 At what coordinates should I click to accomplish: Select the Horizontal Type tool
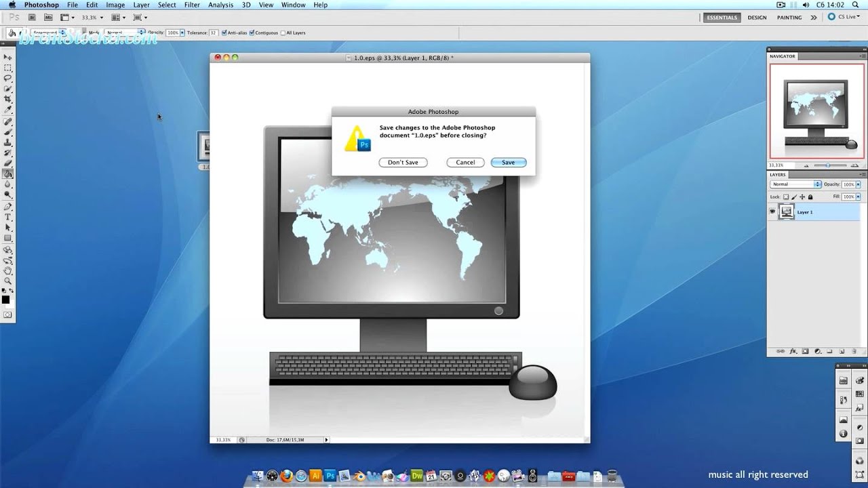[x=8, y=217]
